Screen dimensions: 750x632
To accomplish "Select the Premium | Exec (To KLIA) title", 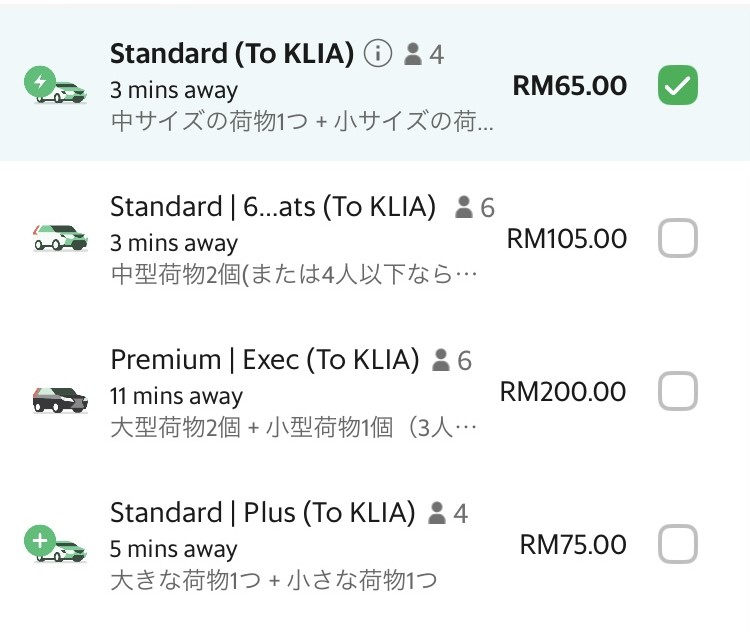I will [265, 360].
